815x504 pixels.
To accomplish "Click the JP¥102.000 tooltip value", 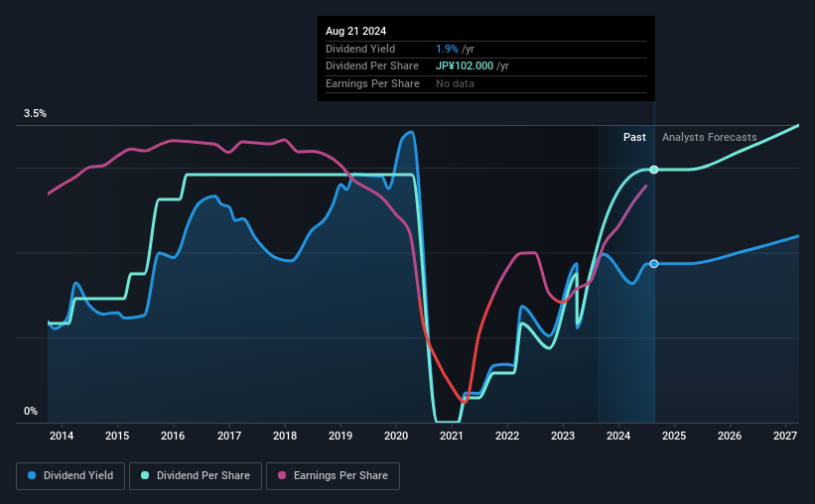I will click(x=465, y=66).
